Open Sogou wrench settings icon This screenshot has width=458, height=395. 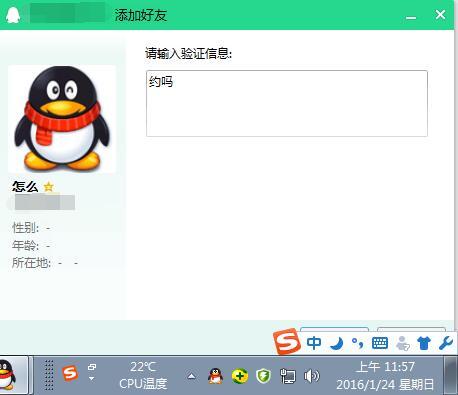pos(446,343)
